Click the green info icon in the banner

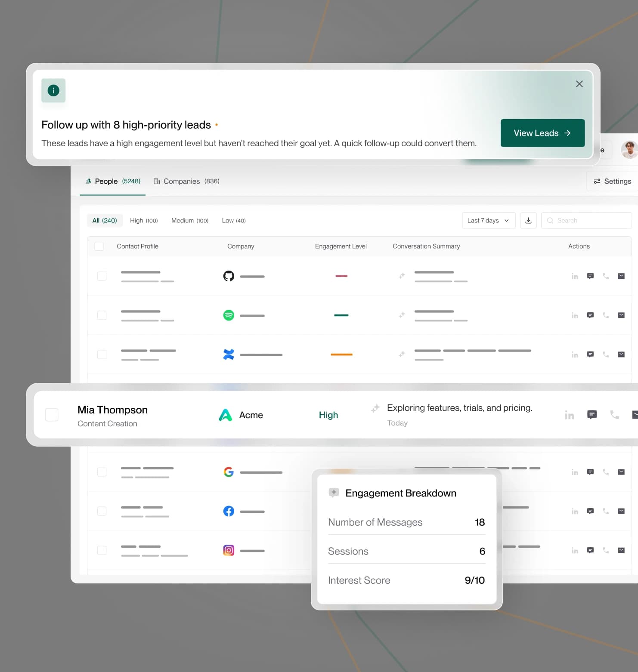pos(53,90)
